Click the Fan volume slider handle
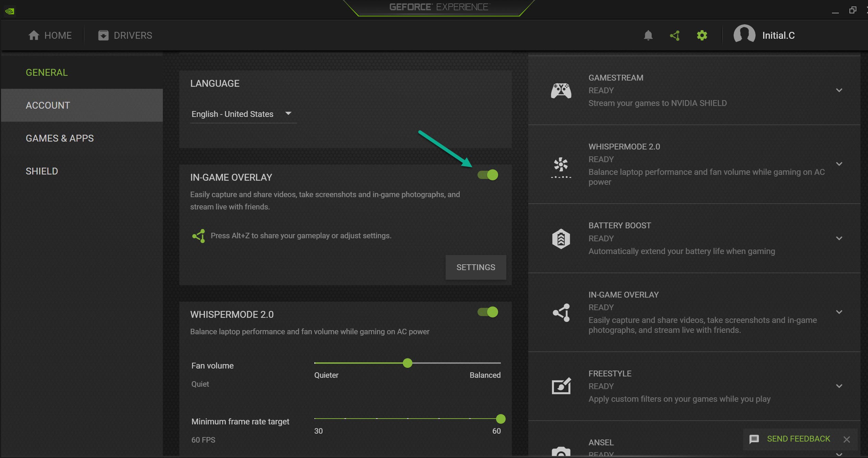 click(407, 363)
